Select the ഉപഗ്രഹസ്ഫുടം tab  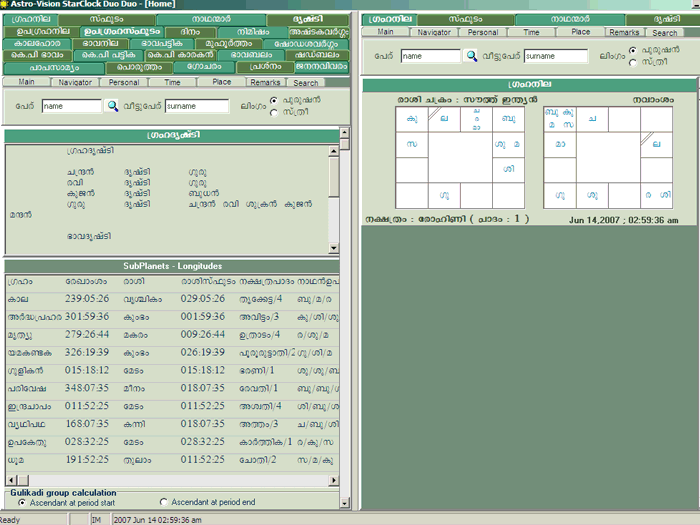pyautogui.click(x=122, y=32)
